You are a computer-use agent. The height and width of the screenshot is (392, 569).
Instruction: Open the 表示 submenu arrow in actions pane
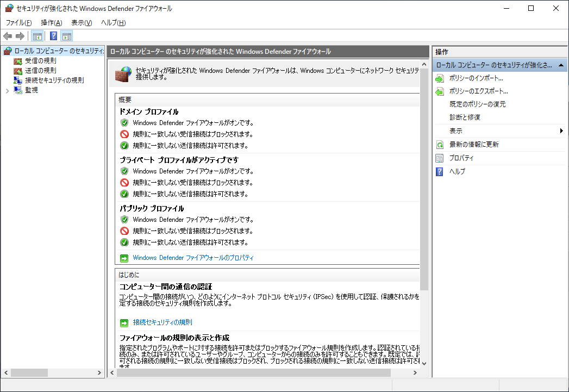pos(561,130)
